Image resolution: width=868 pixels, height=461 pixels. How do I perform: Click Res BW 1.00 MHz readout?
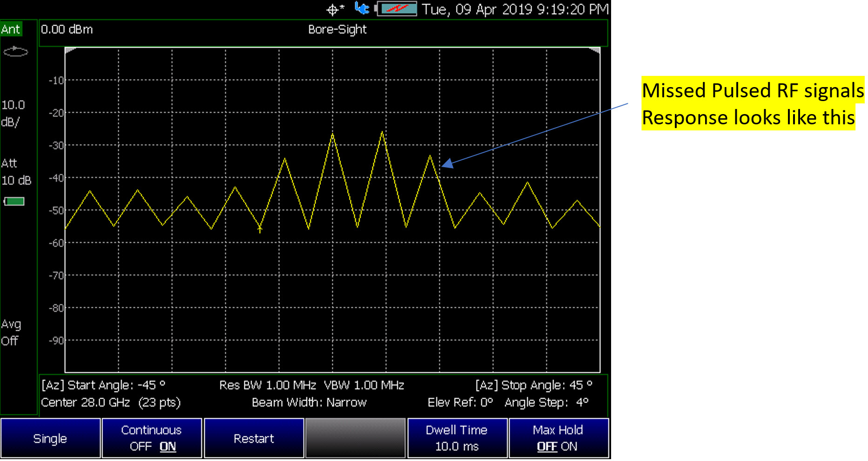coord(268,386)
